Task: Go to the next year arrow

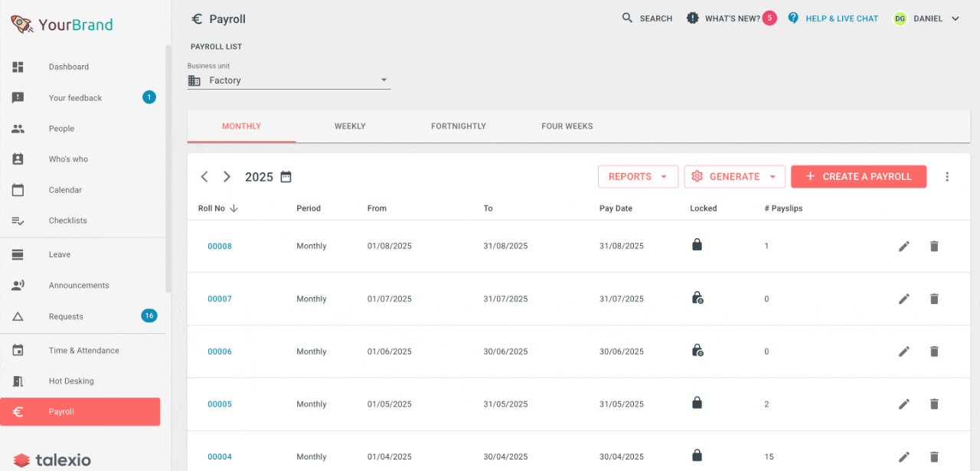Action: click(x=227, y=177)
